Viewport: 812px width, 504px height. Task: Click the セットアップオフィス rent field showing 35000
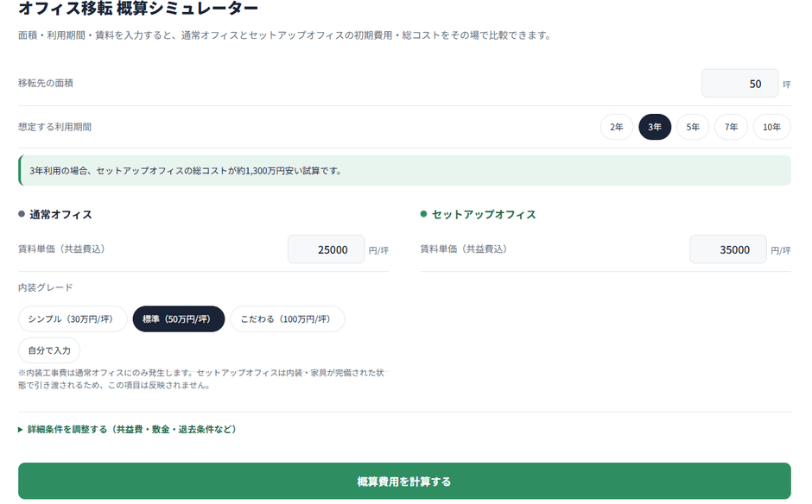728,249
